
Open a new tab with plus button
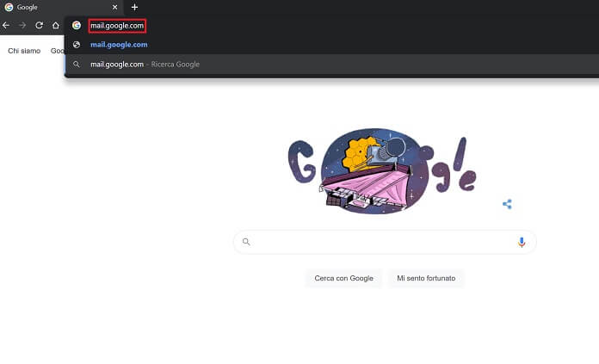click(x=134, y=7)
